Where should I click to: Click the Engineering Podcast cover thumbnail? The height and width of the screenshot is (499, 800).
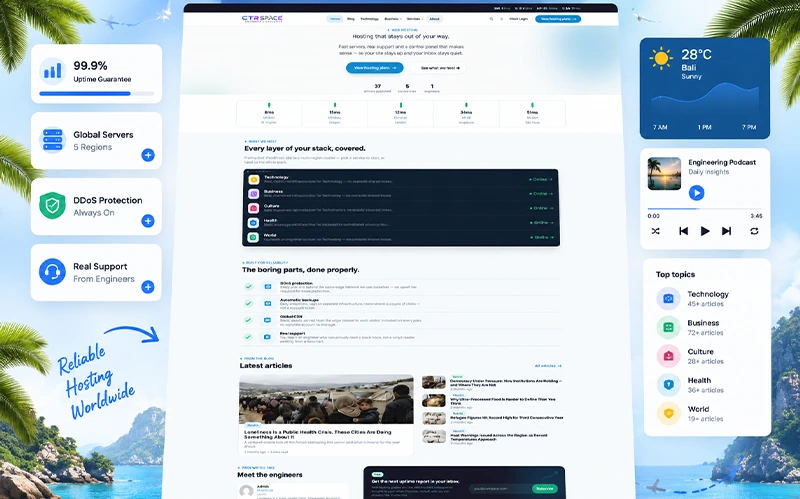[x=664, y=173]
